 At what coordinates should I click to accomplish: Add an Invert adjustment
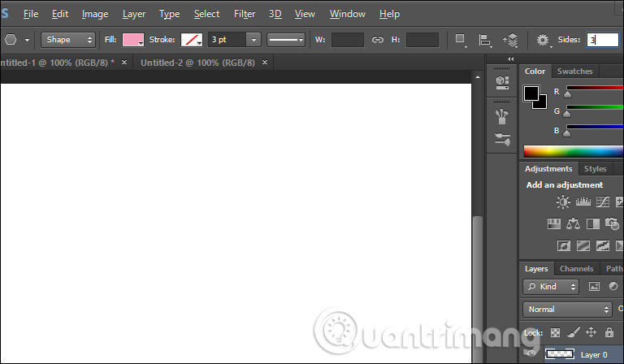(x=564, y=246)
